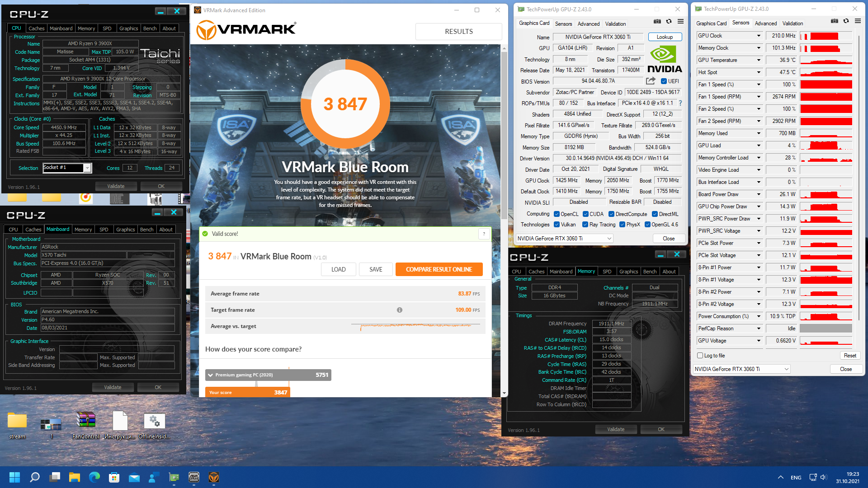This screenshot has height=488, width=868.
Task: Open hamburger menu in the GPU-Z Graphics Card window
Action: [680, 22]
